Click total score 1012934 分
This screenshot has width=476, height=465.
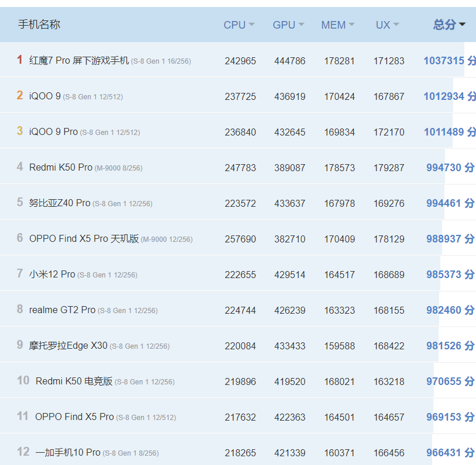pyautogui.click(x=449, y=96)
